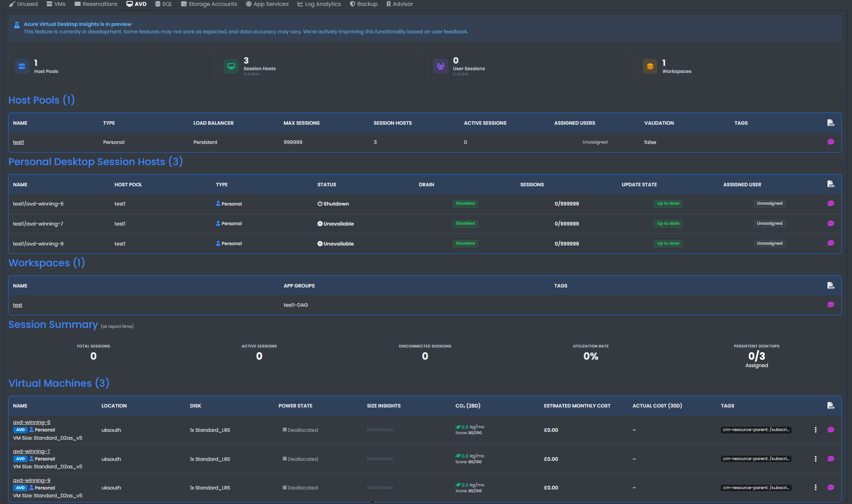Click the STATUS column header in session hosts

tap(327, 184)
